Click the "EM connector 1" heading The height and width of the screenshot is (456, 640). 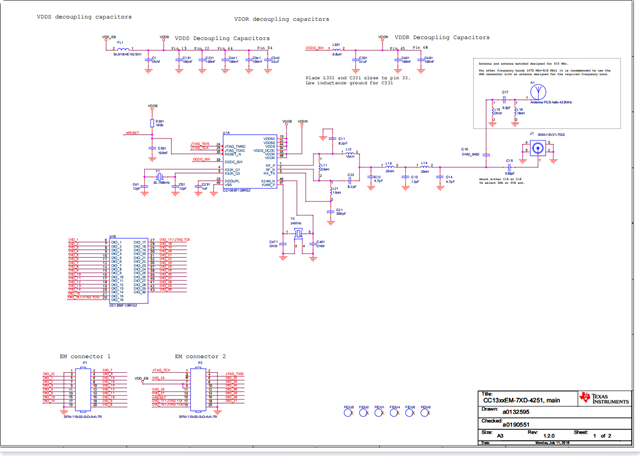coord(85,356)
